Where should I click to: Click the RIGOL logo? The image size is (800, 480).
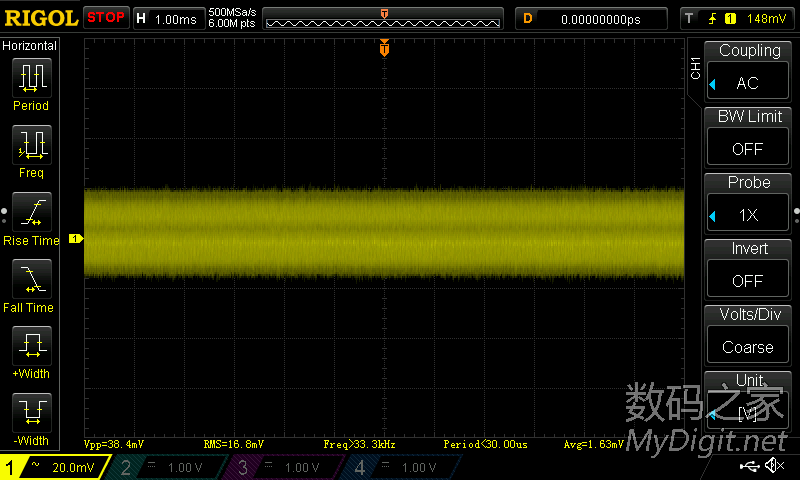[41, 18]
